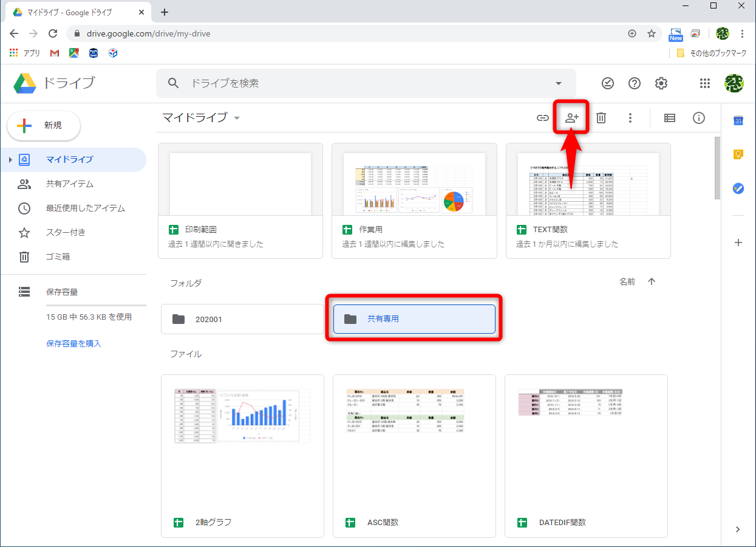The width and height of the screenshot is (756, 547).
Task: Delete the selected folder with the trash icon
Action: pos(601,117)
